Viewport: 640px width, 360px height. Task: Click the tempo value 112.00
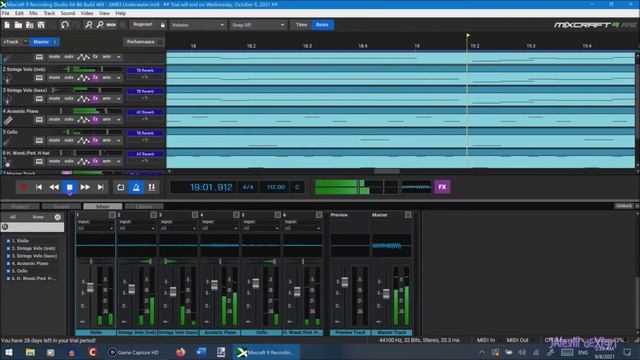276,187
